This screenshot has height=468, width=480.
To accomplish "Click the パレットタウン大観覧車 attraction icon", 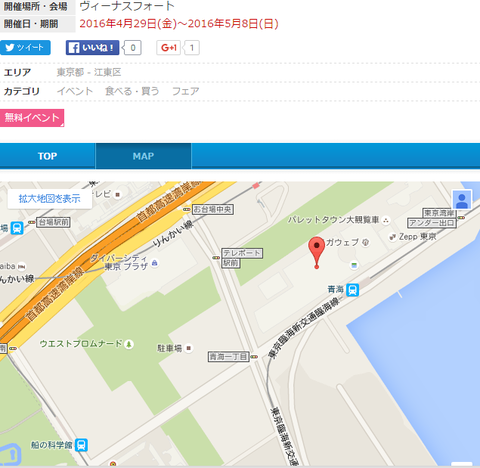I will [386, 220].
